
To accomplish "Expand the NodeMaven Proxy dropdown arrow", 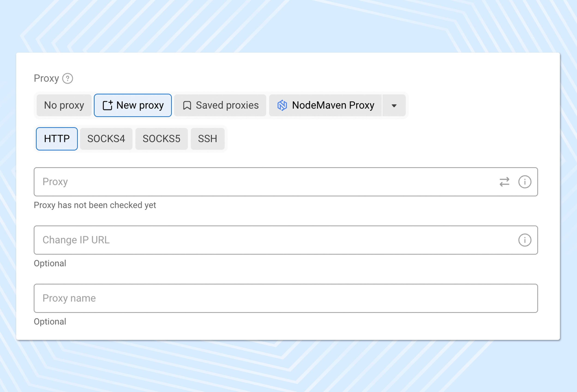I will [394, 105].
